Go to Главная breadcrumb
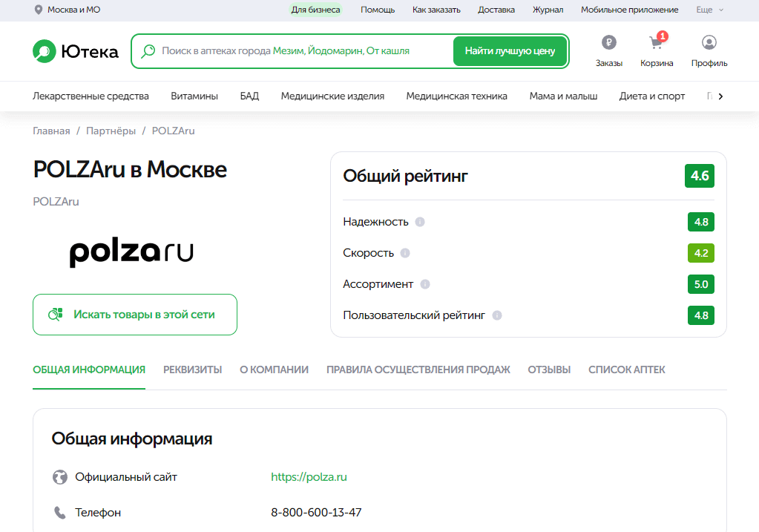 [x=51, y=131]
